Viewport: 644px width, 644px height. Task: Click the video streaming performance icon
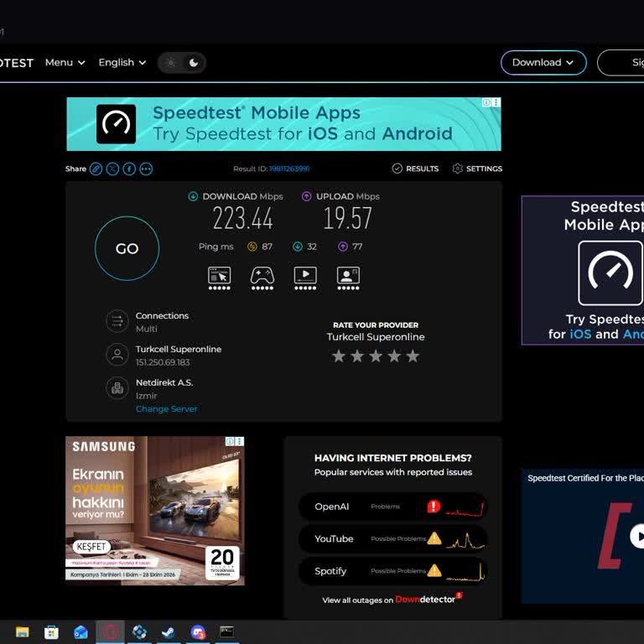coord(305,278)
